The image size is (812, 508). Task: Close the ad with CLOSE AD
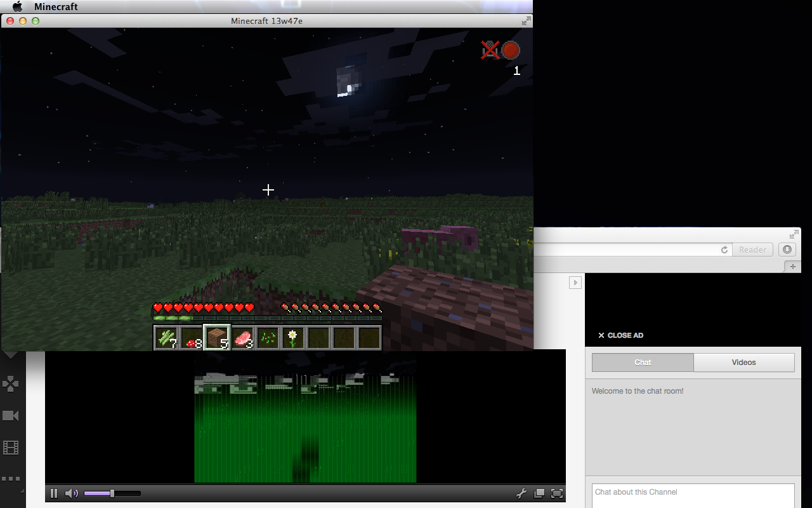pyautogui.click(x=620, y=335)
